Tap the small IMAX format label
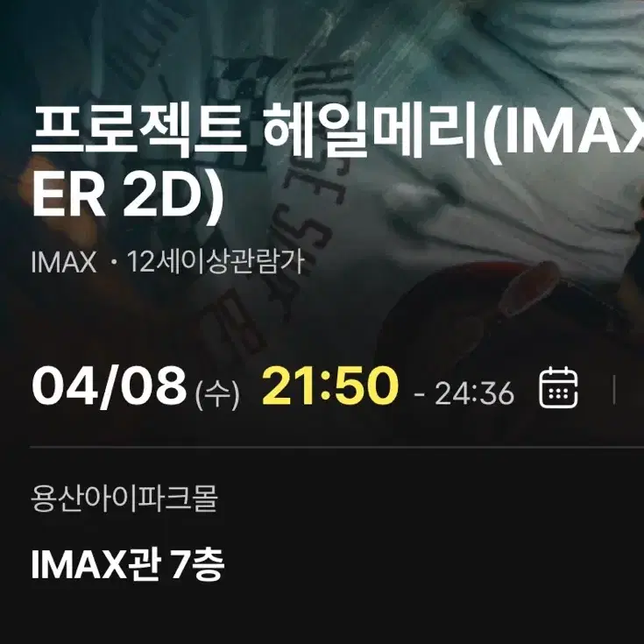The height and width of the screenshot is (644, 644). (64, 262)
